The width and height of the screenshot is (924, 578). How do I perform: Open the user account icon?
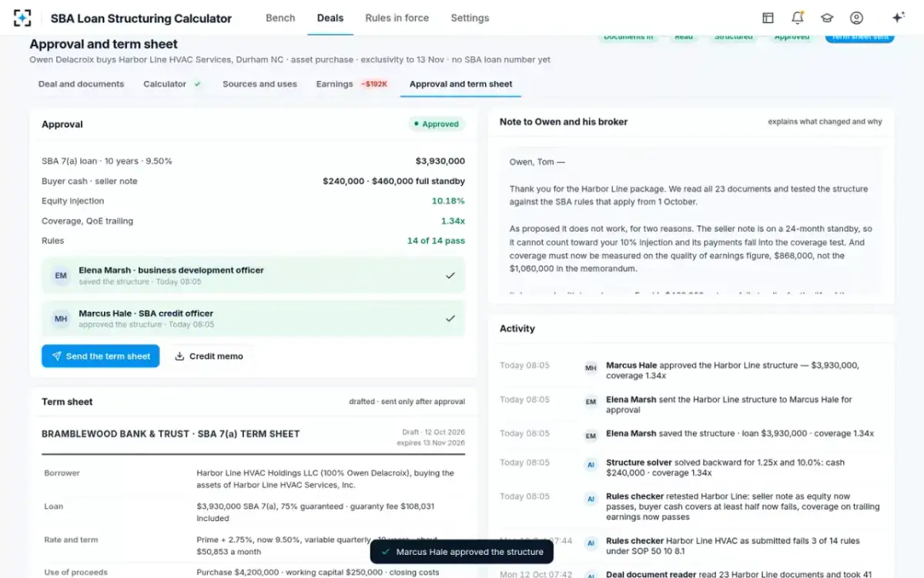(856, 18)
